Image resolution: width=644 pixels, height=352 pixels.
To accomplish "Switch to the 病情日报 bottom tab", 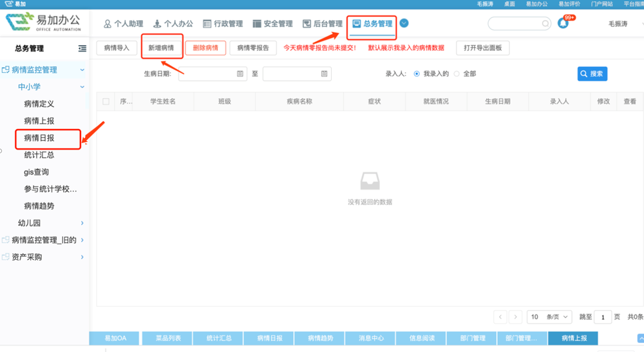I will tap(269, 338).
